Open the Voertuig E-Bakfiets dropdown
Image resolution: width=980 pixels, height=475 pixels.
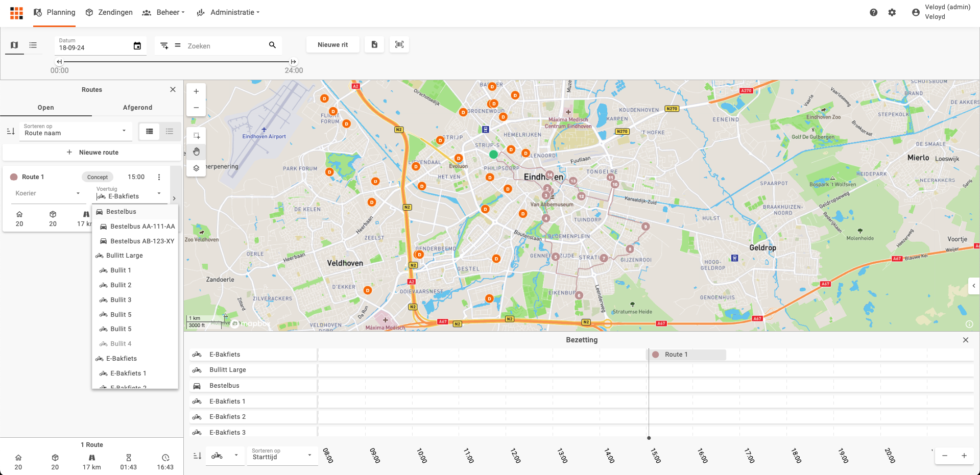point(129,194)
